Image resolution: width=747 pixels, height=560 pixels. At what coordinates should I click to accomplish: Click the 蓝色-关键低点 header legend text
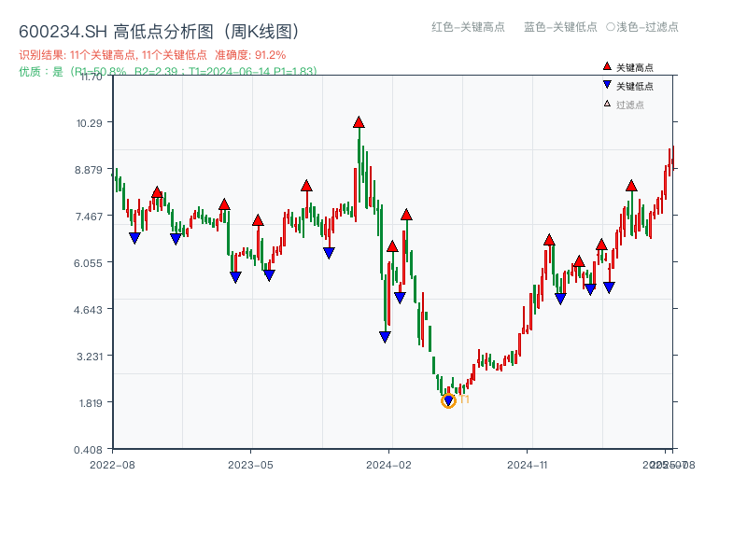coord(560,27)
